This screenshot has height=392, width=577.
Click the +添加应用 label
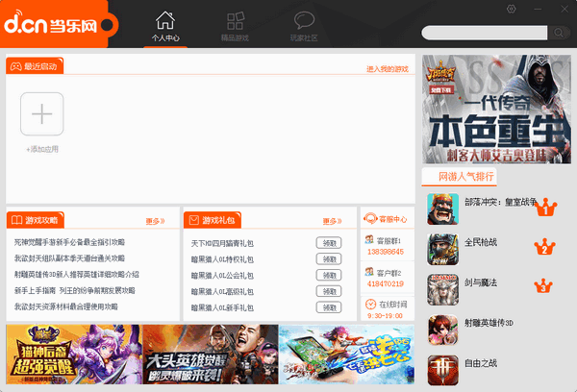coord(42,149)
